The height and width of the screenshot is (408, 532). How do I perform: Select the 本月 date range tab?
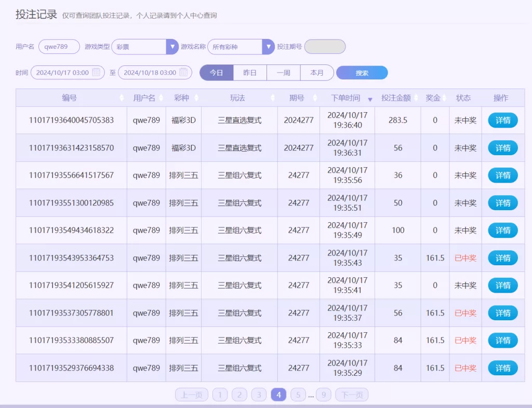pos(317,73)
